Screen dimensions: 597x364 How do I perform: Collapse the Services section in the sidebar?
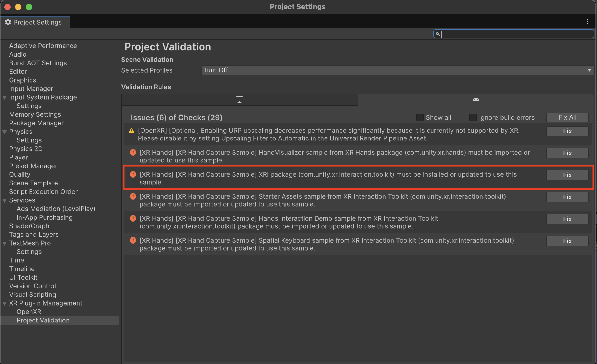[x=4, y=200]
